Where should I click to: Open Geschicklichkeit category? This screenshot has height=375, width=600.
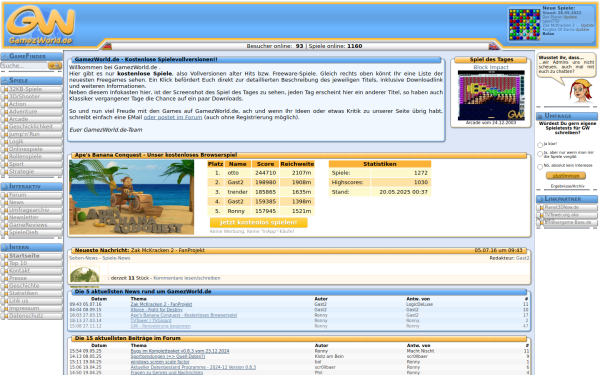[32, 127]
